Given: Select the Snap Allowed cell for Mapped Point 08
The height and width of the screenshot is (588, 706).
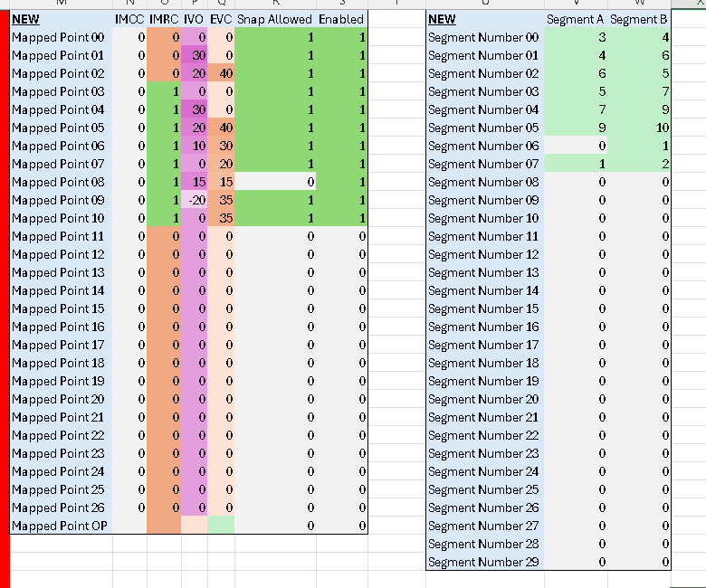Looking at the screenshot, I should tap(275, 181).
